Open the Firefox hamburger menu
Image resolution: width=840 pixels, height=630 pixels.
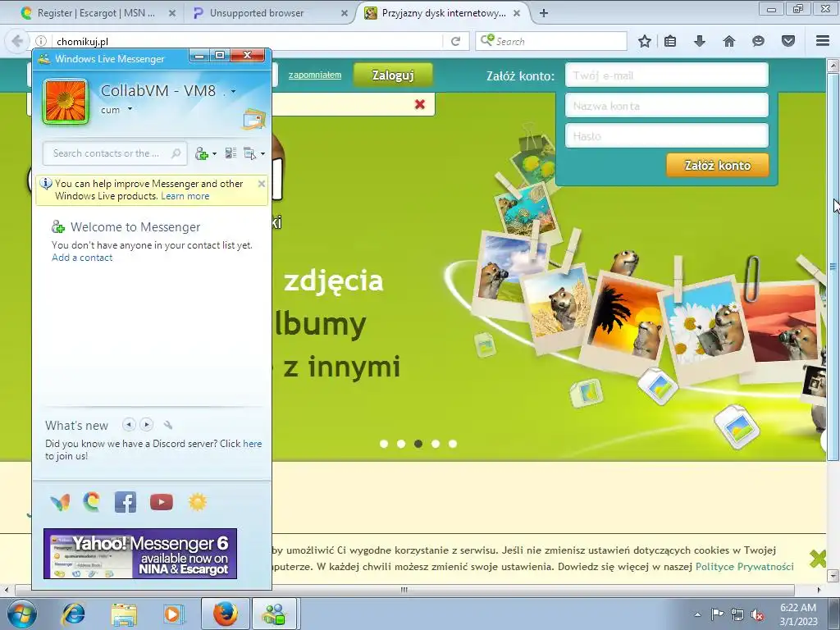pos(823,41)
